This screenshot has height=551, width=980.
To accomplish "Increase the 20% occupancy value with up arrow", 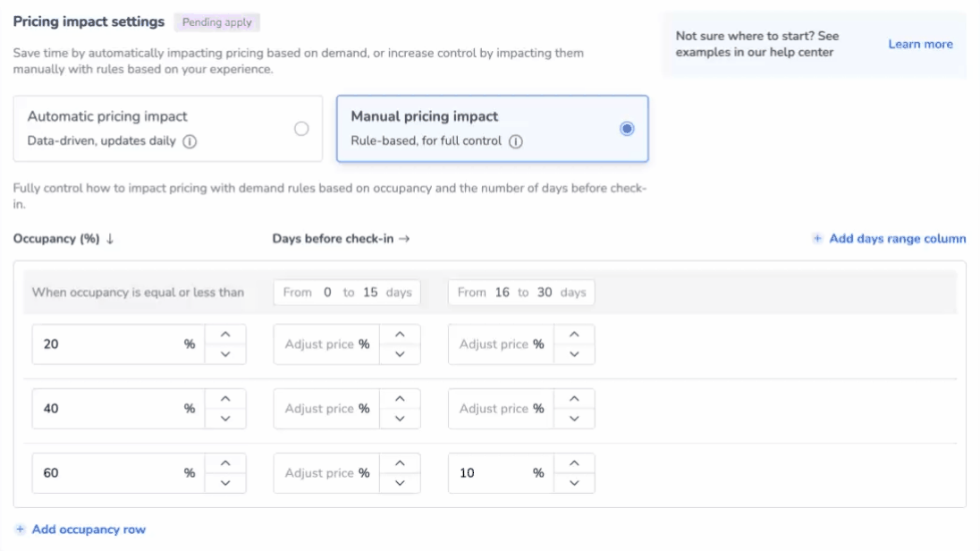I will point(225,335).
